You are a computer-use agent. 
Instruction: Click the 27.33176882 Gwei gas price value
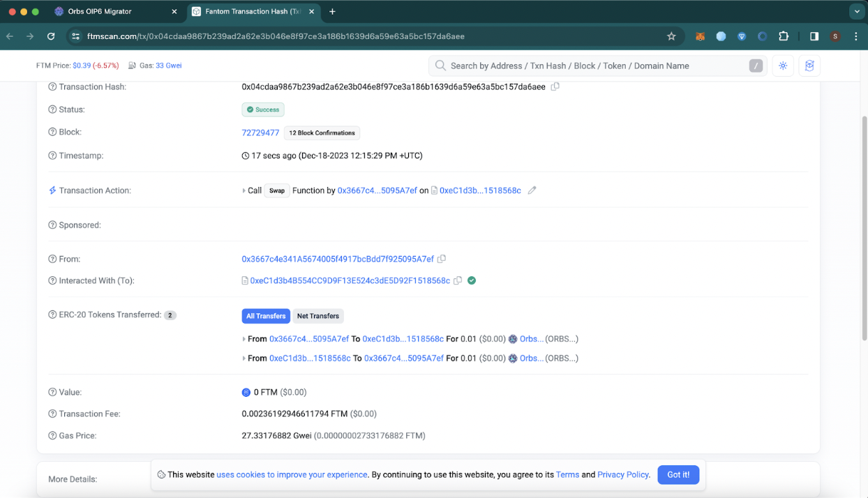(x=276, y=435)
